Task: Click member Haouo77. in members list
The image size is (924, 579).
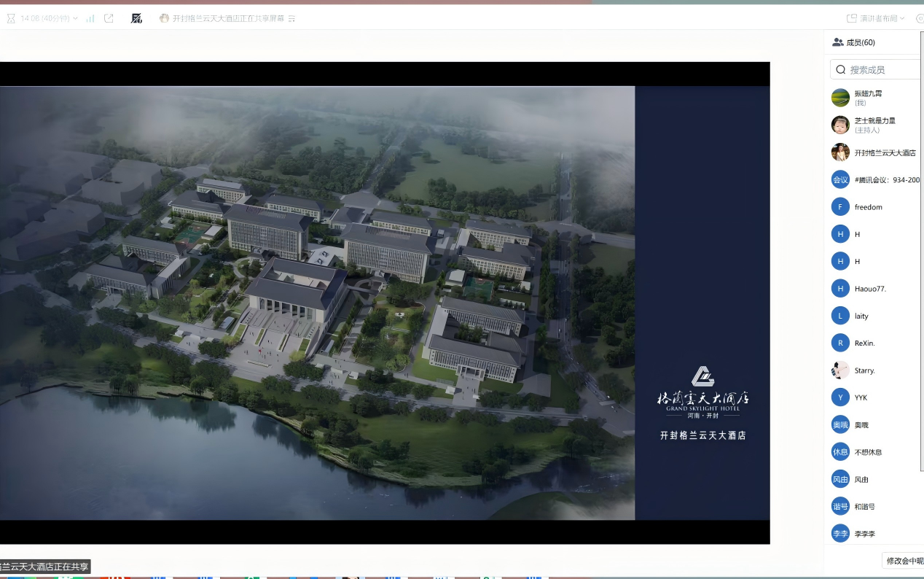Action: pyautogui.click(x=870, y=289)
